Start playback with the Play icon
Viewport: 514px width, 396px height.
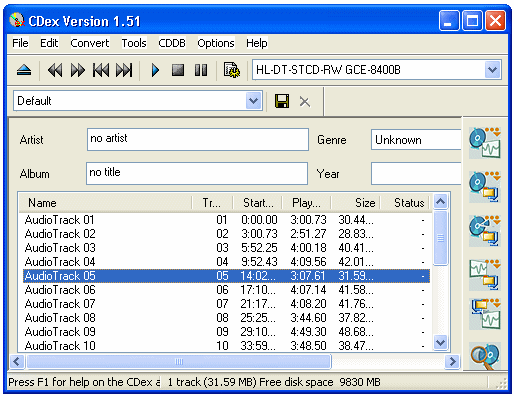[x=155, y=70]
